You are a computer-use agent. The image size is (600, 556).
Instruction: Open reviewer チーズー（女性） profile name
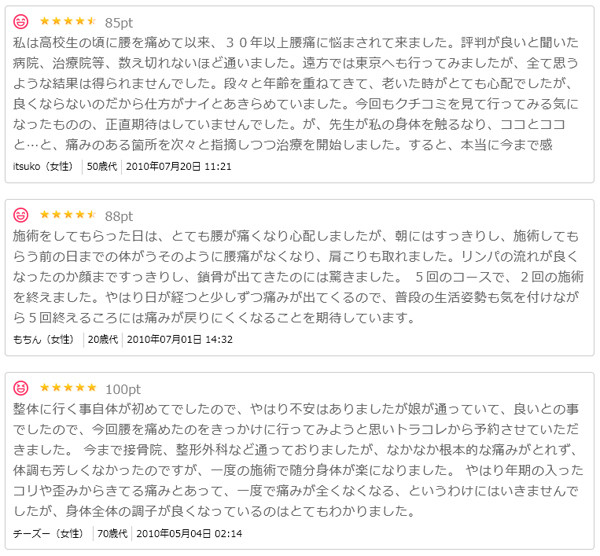48,533
